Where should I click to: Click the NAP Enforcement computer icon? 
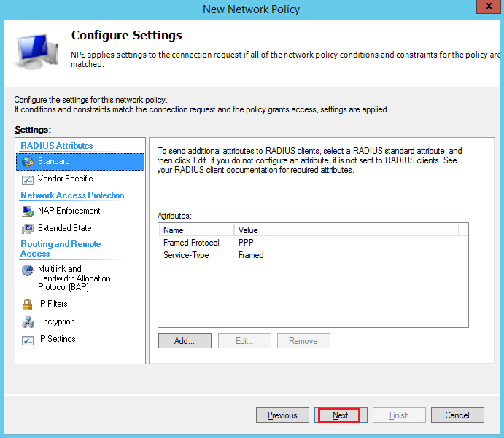point(27,211)
